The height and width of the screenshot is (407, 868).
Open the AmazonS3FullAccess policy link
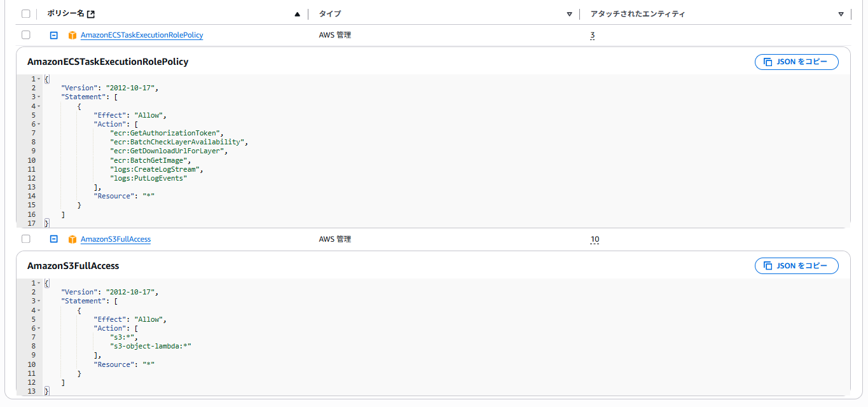click(116, 239)
